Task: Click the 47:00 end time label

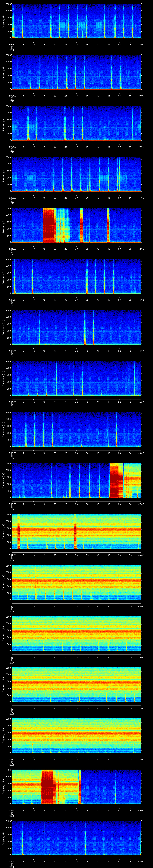Action: [141, 504]
